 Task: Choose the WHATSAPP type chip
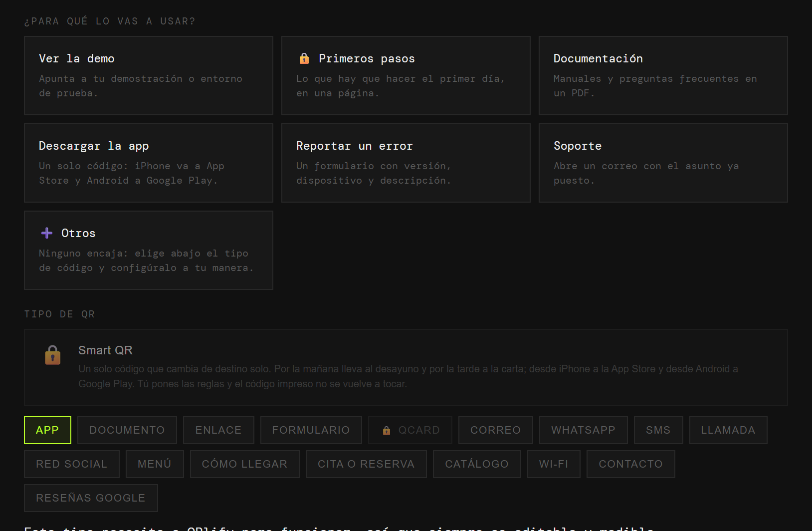tap(584, 430)
